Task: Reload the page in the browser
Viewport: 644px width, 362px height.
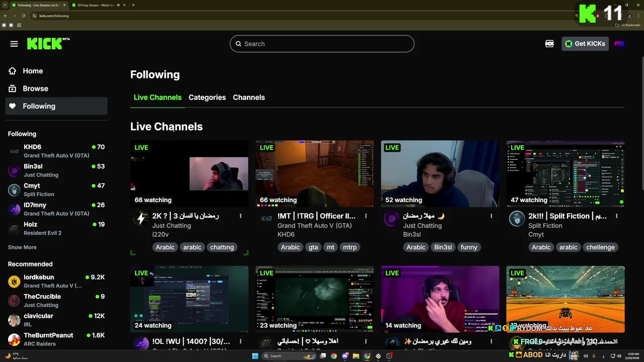Action: point(23,16)
